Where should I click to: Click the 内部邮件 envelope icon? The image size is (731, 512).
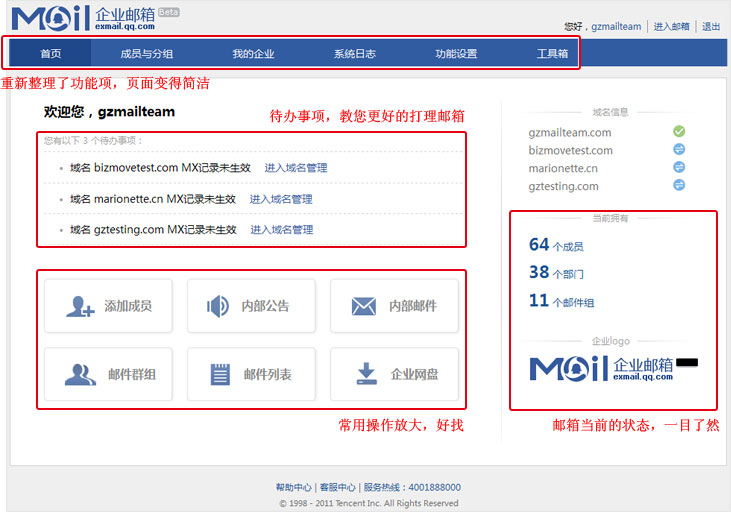(x=363, y=306)
